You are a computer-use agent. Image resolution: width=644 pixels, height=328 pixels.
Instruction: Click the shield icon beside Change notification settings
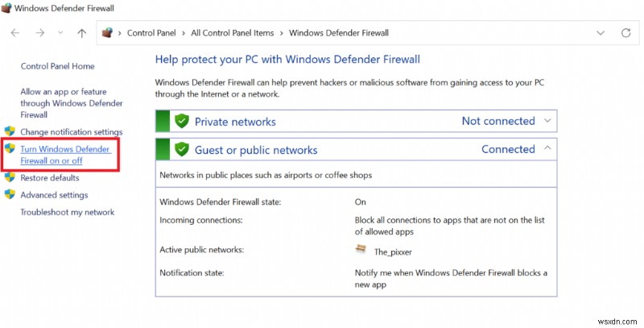pos(10,131)
